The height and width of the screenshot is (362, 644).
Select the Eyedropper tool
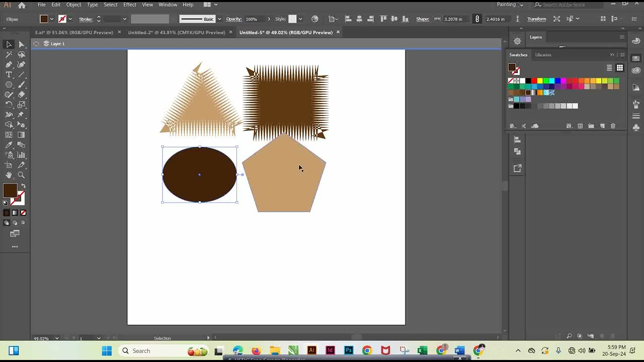[x=9, y=145]
